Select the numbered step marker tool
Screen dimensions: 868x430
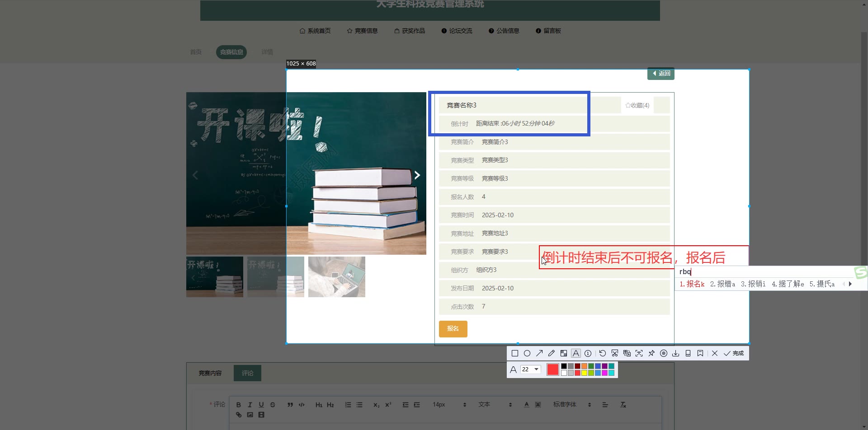pyautogui.click(x=588, y=353)
